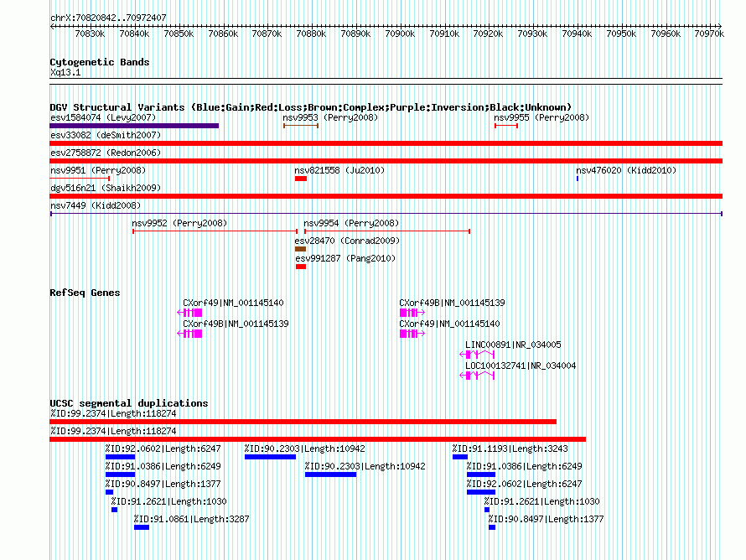Select the red dgv516n21 loss bar

pos(386,196)
